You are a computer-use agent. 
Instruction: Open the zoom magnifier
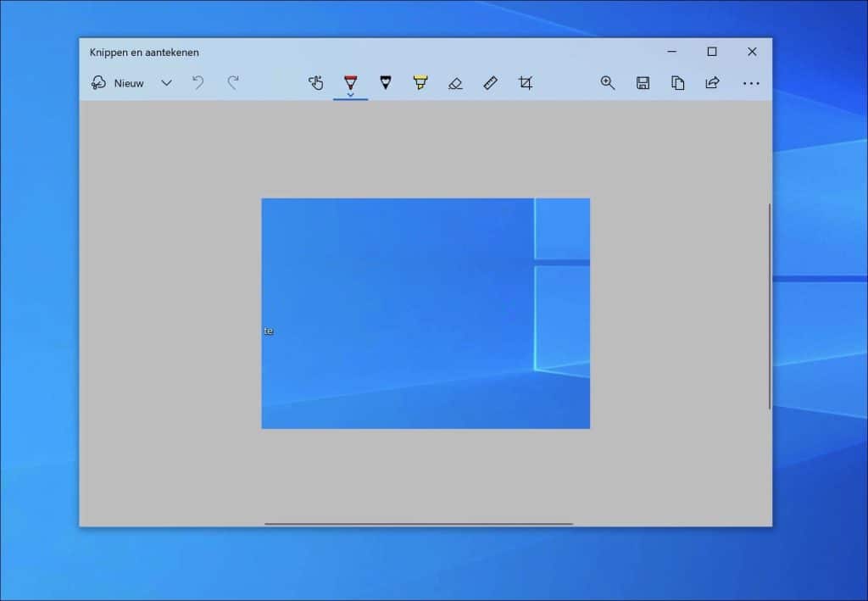(x=607, y=83)
